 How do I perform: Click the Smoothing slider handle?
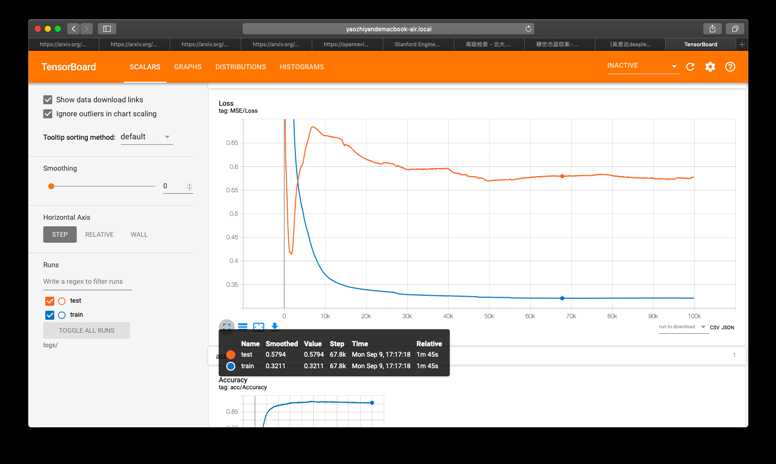coord(51,186)
